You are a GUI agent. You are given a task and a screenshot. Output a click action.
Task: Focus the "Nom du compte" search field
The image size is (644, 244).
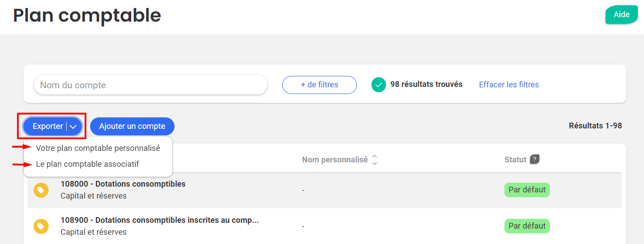[x=150, y=85]
